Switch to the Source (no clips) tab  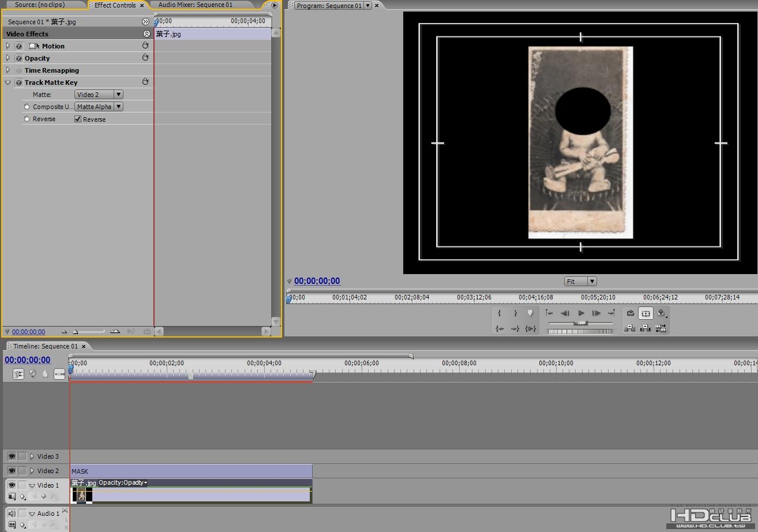pyautogui.click(x=40, y=5)
